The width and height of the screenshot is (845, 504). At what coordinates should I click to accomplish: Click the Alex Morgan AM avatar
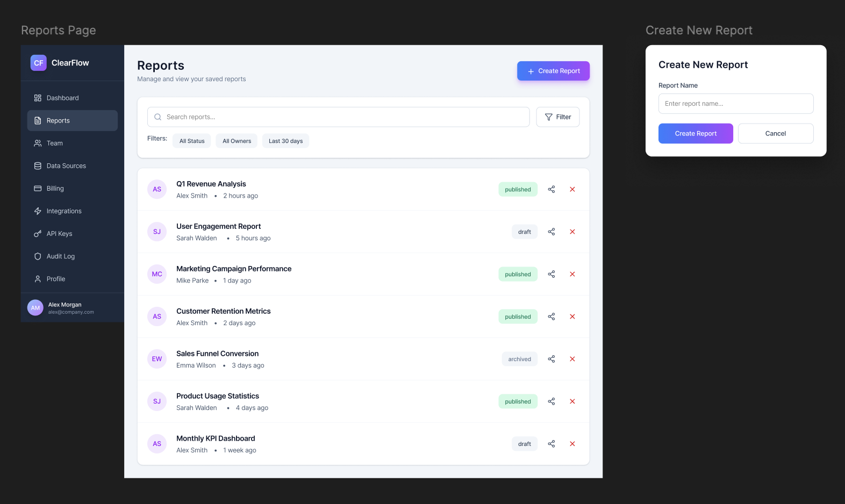pyautogui.click(x=35, y=308)
